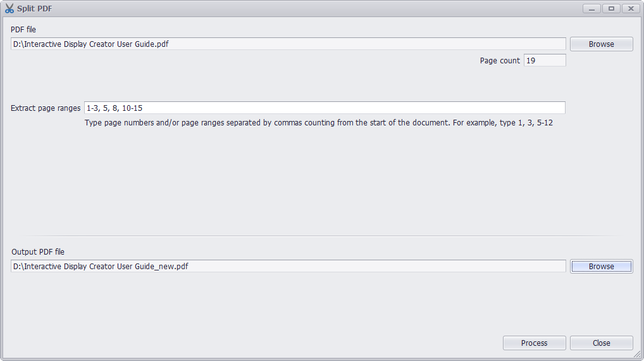Click into the Extract page ranges field
This screenshot has width=644, height=361.
click(325, 108)
